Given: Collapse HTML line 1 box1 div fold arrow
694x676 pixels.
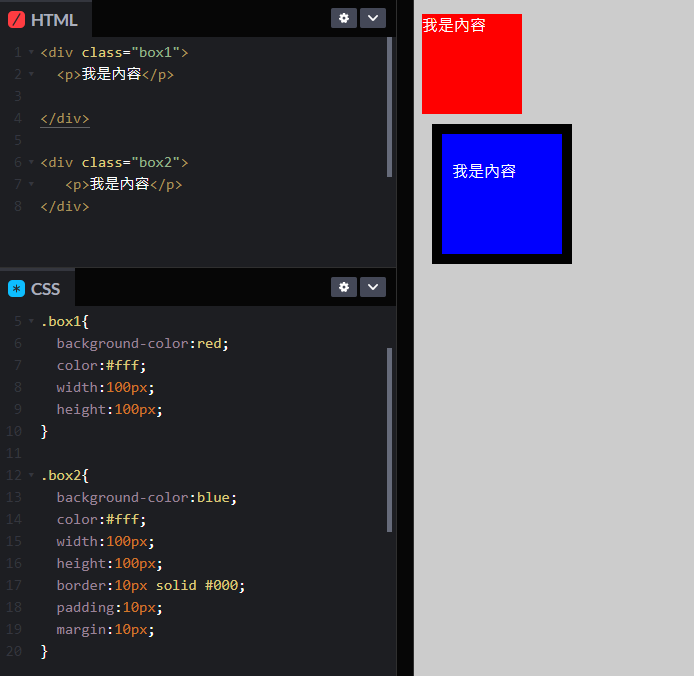Looking at the screenshot, I should pyautogui.click(x=31, y=52).
